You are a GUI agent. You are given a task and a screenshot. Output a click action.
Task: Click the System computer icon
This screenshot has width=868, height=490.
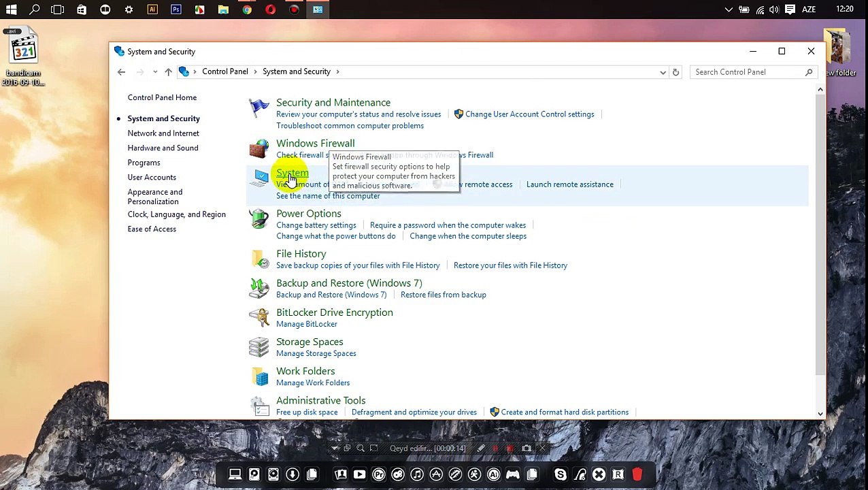click(259, 178)
